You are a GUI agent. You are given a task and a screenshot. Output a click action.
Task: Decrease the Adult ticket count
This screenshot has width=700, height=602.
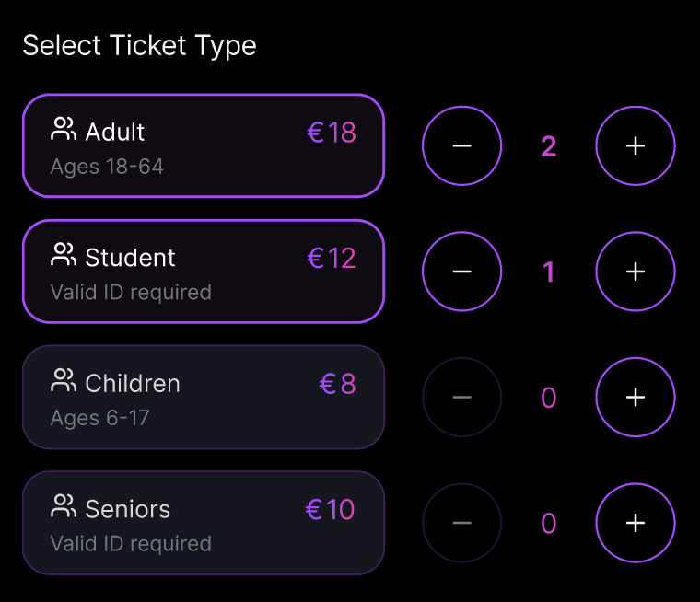(x=462, y=146)
